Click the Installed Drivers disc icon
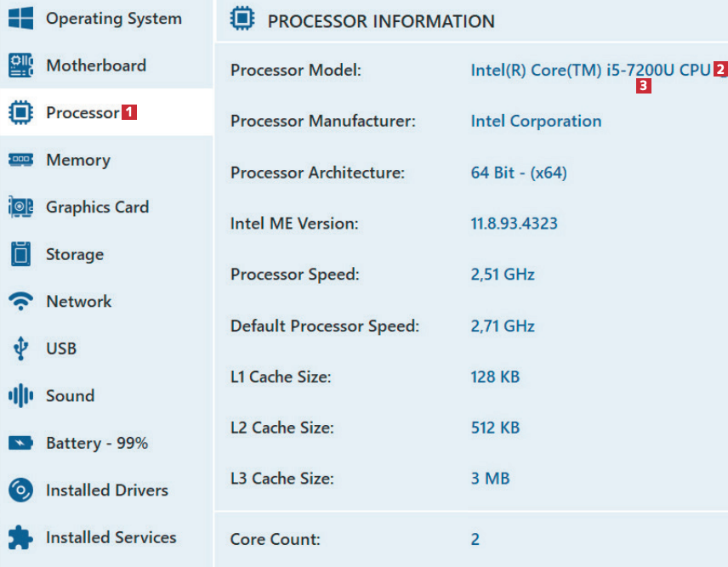Image resolution: width=728 pixels, height=567 pixels. [20, 490]
